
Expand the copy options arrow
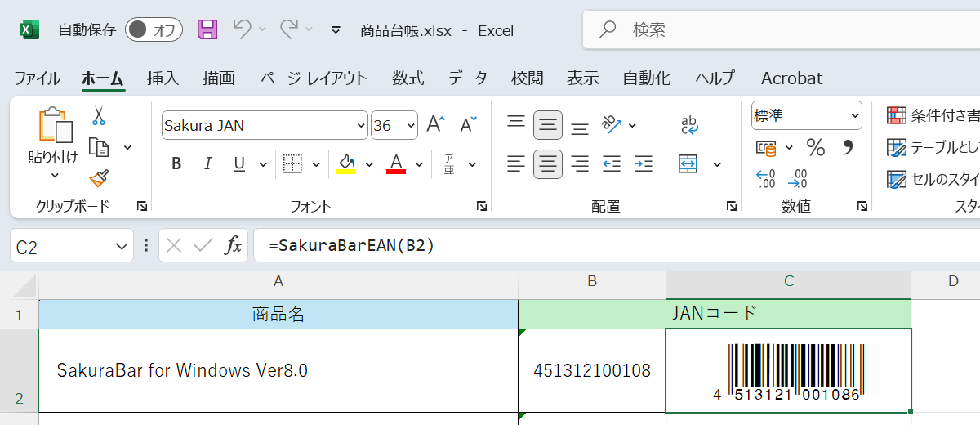coord(127,147)
